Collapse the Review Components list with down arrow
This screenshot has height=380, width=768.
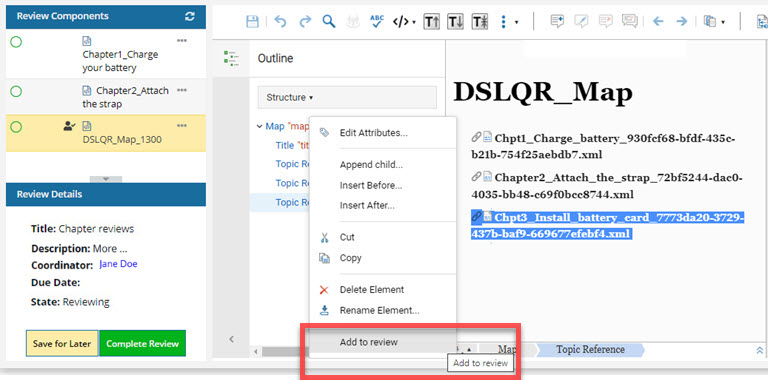(106, 179)
